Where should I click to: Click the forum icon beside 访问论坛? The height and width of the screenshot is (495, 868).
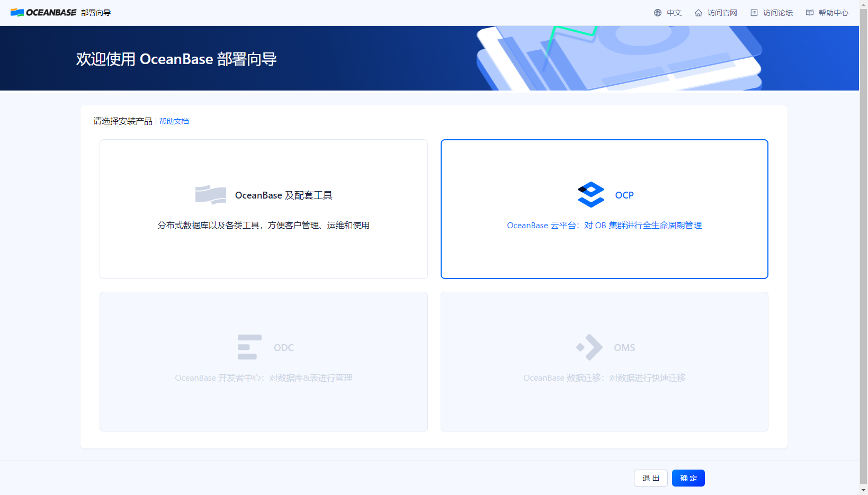[x=754, y=13]
